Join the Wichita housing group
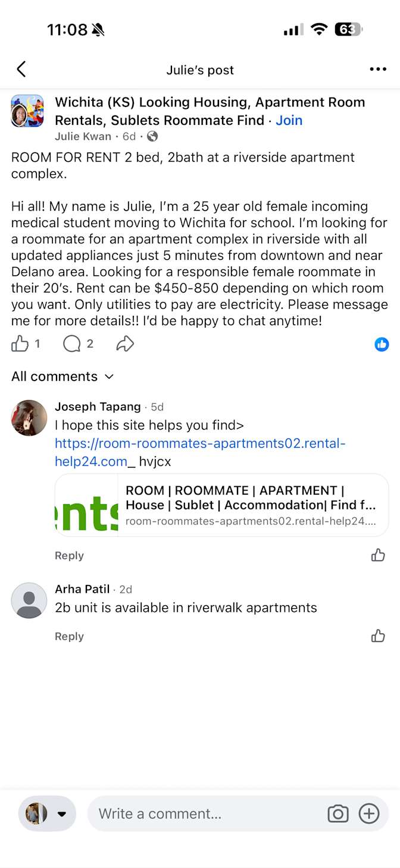400x868 pixels. click(289, 120)
